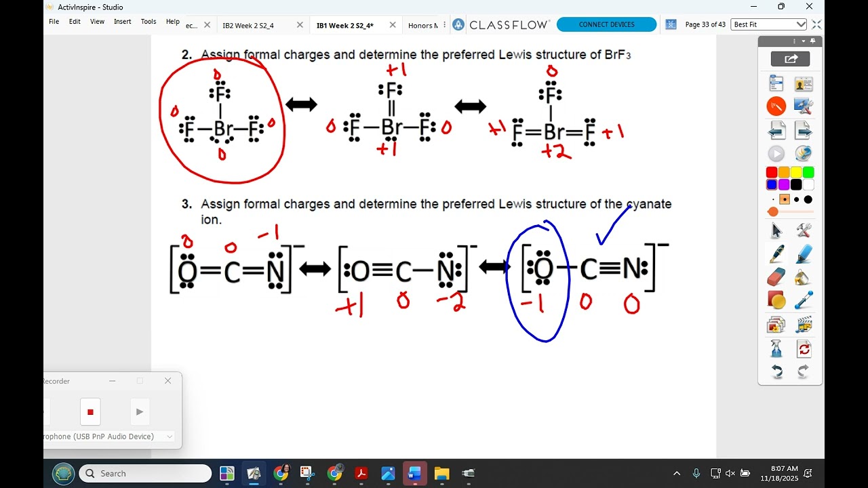Click the pen width slider handle

point(773,212)
